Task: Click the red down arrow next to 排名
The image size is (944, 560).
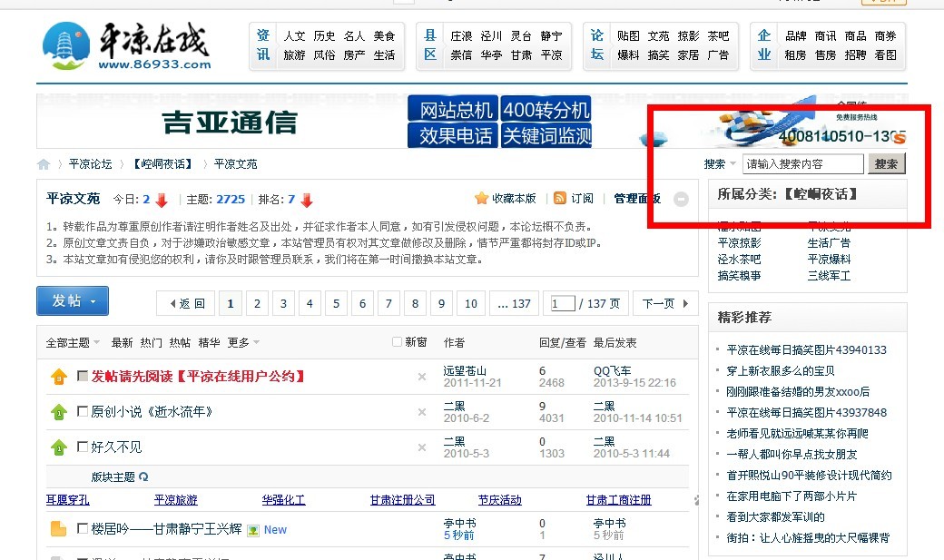Action: point(307,200)
